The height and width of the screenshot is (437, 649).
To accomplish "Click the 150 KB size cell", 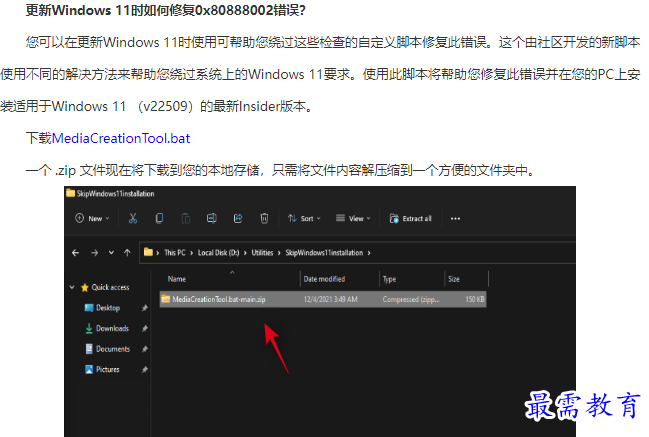I will pyautogui.click(x=475, y=299).
